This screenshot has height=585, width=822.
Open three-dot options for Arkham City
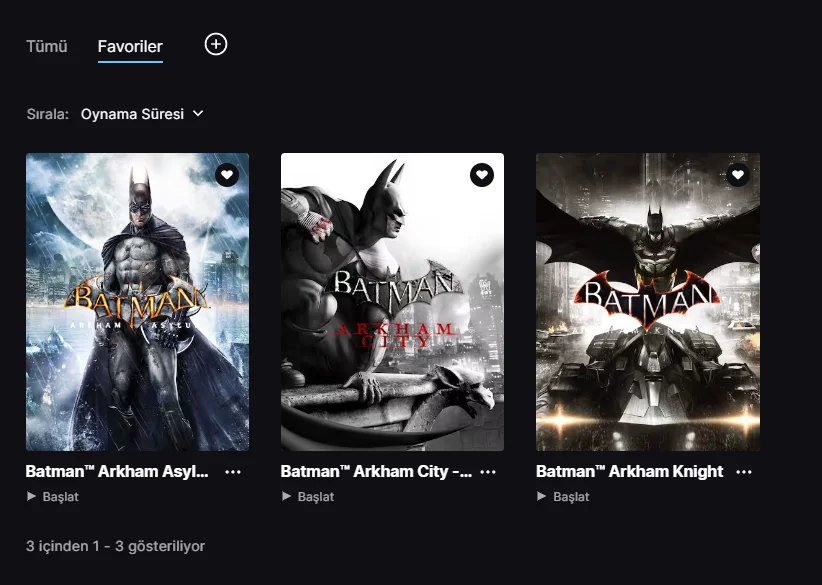488,472
